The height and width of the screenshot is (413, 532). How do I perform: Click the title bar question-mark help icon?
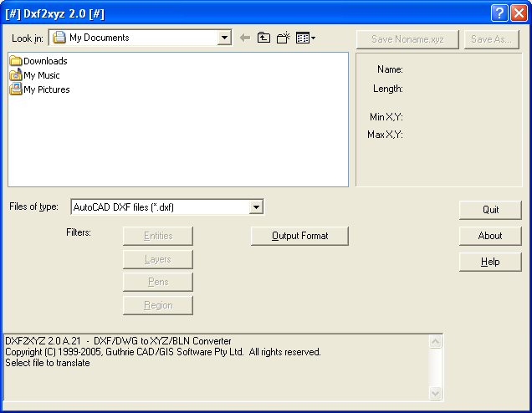tap(499, 13)
